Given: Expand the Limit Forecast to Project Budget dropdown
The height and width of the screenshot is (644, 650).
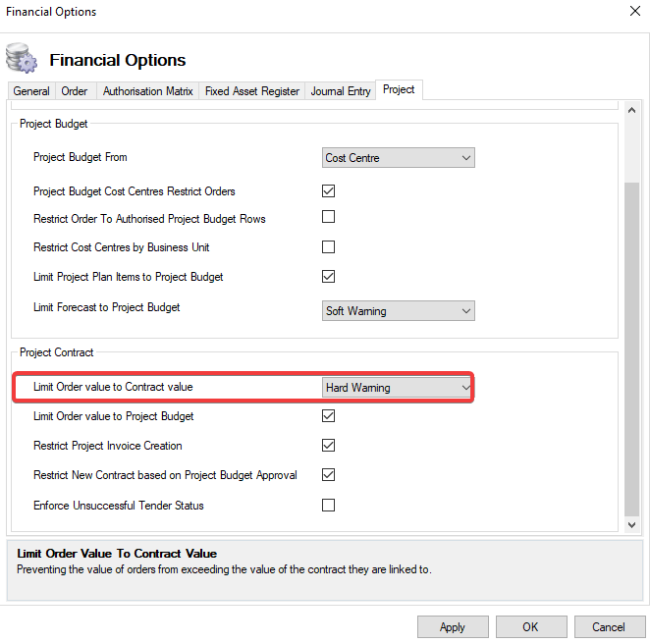Looking at the screenshot, I should coord(399,311).
